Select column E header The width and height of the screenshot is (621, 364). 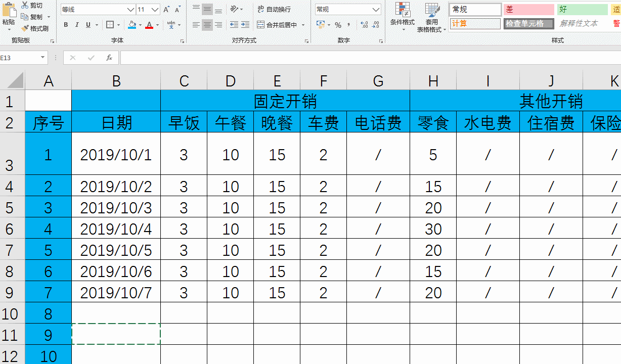[x=277, y=80]
